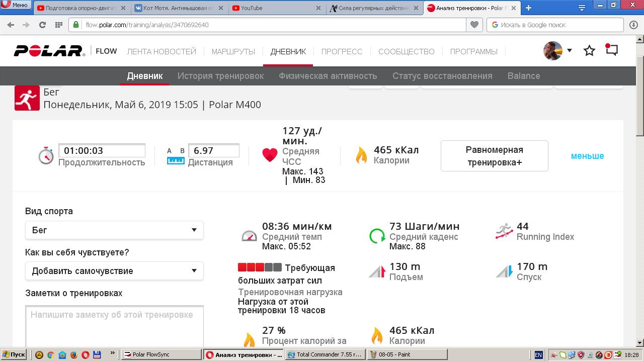The image size is (644, 362).
Task: Launch Chrome from the quick launch bar
Action: (x=50, y=354)
